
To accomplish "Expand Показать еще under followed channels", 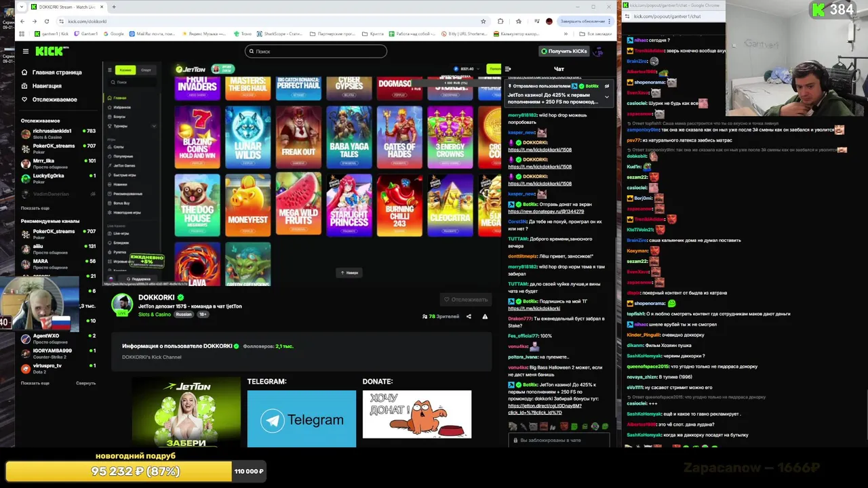I will pyautogui.click(x=35, y=208).
